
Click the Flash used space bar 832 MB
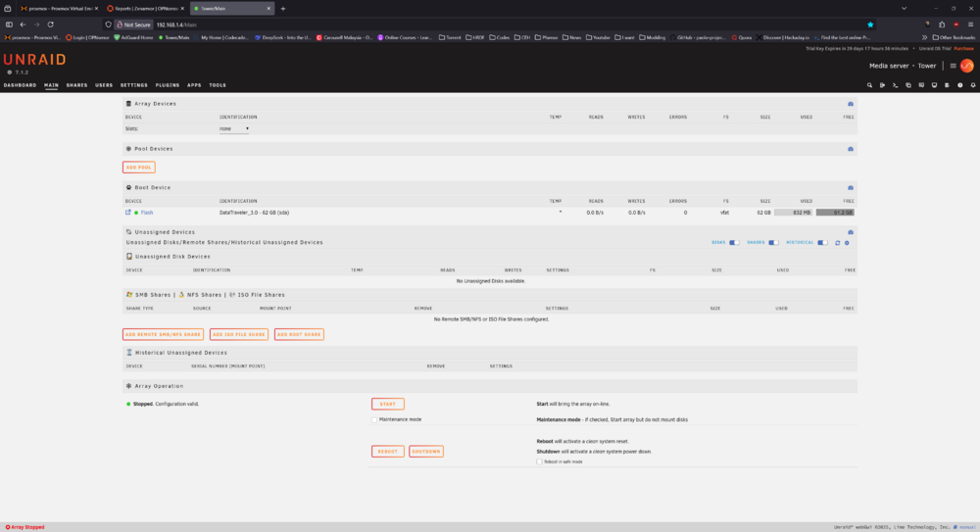pyautogui.click(x=793, y=213)
